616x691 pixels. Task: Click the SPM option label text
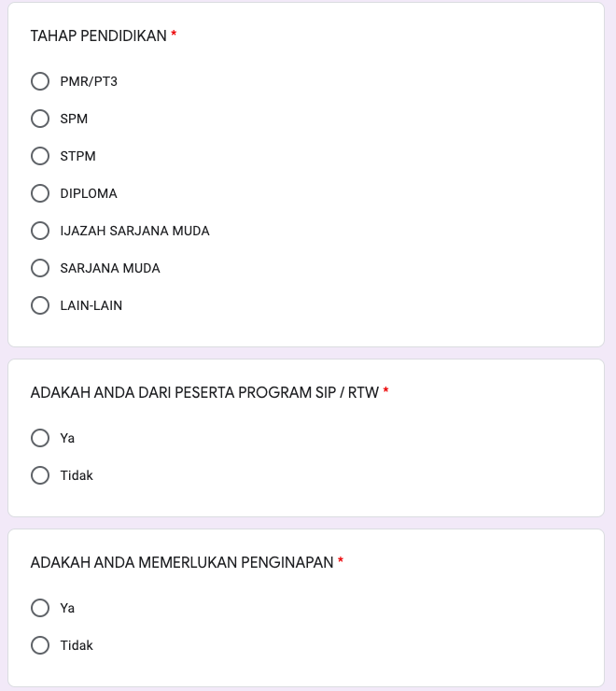pos(74,119)
